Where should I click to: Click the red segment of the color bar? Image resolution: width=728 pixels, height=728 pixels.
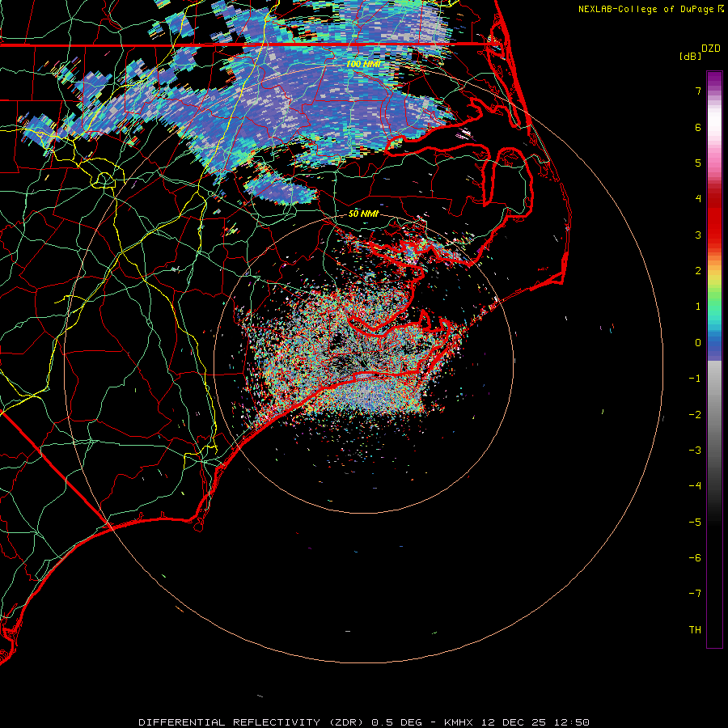click(714, 218)
